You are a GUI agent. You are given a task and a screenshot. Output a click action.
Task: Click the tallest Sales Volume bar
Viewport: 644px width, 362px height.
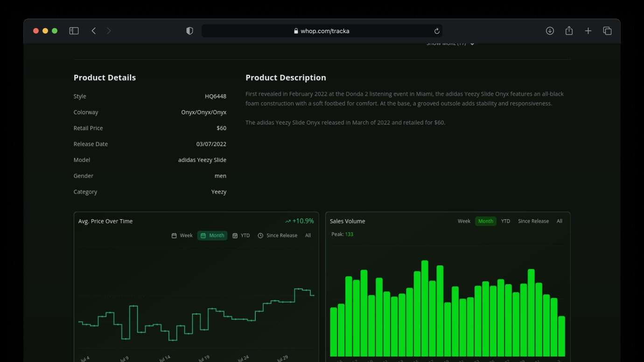coord(425,308)
